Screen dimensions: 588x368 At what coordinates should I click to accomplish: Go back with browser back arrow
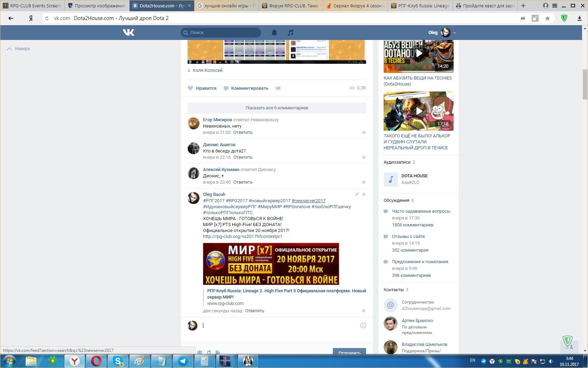pos(11,18)
